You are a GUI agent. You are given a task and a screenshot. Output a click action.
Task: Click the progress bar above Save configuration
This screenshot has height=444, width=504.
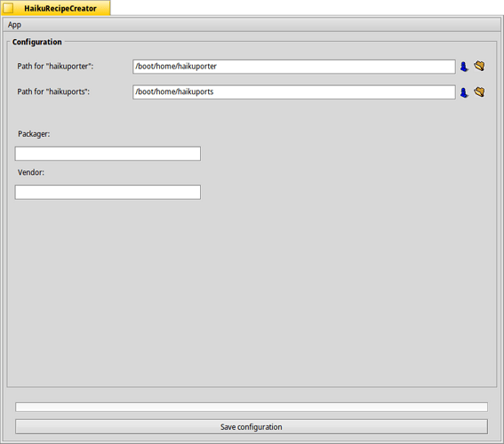pyautogui.click(x=252, y=407)
